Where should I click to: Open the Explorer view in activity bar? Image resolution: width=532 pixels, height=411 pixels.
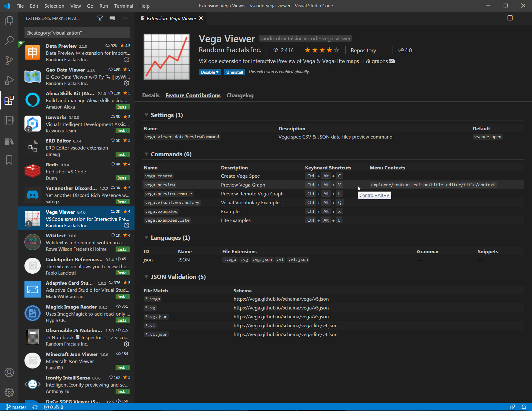[x=9, y=21]
